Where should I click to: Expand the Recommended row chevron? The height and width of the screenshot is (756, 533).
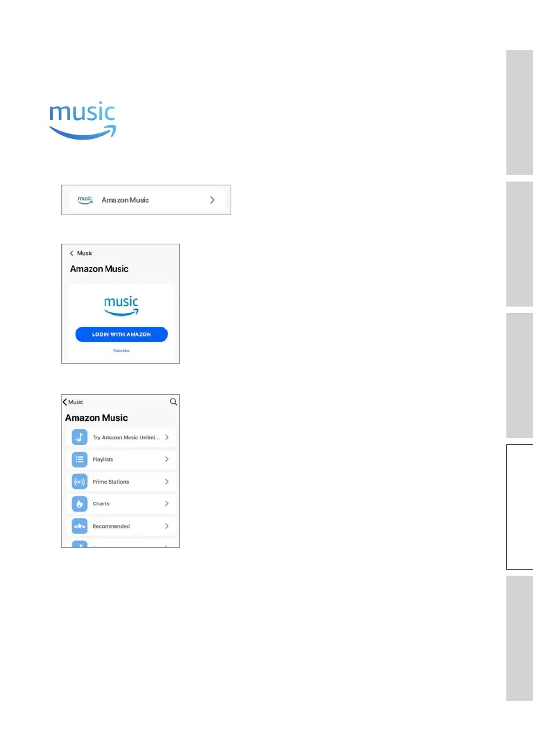(x=167, y=526)
